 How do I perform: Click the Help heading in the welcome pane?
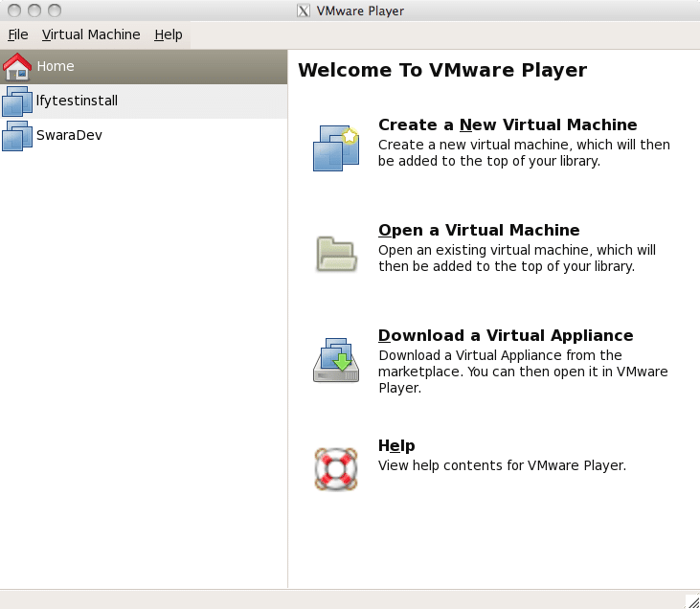[396, 445]
